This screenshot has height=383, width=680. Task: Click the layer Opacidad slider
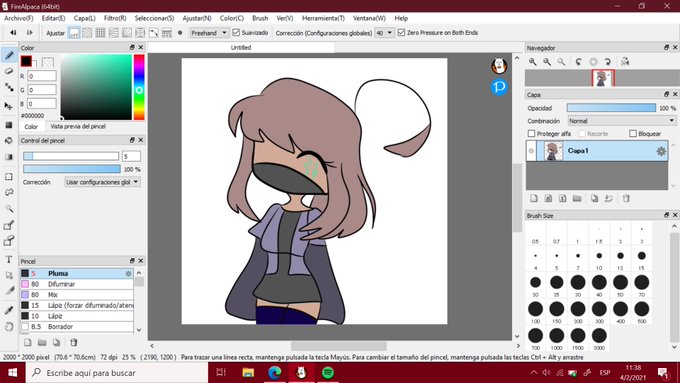point(611,108)
